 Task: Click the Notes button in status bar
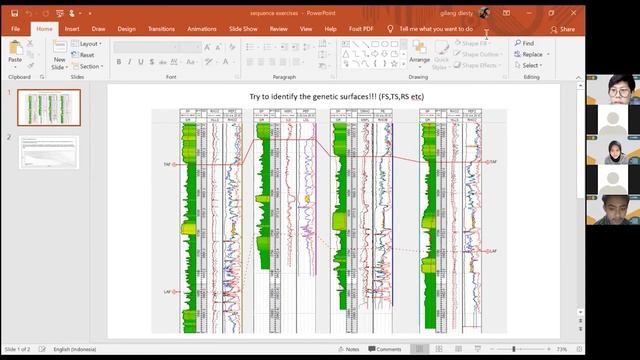click(349, 349)
